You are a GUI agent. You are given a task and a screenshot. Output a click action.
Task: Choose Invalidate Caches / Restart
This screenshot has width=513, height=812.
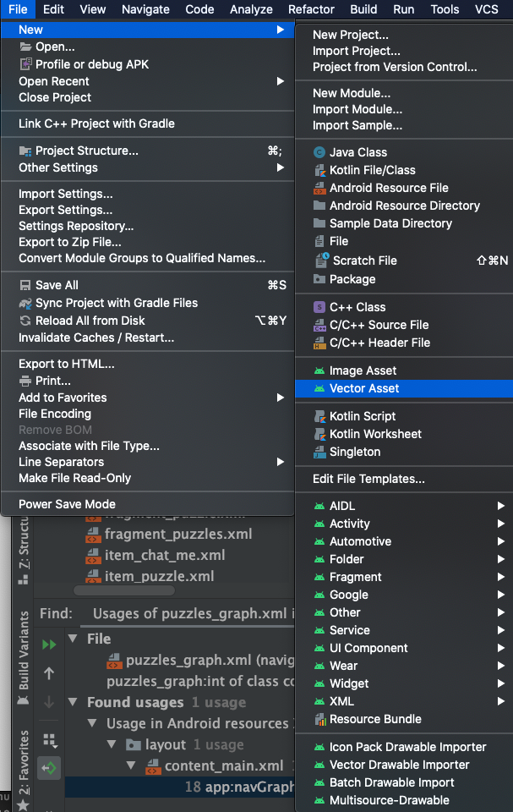tap(96, 337)
